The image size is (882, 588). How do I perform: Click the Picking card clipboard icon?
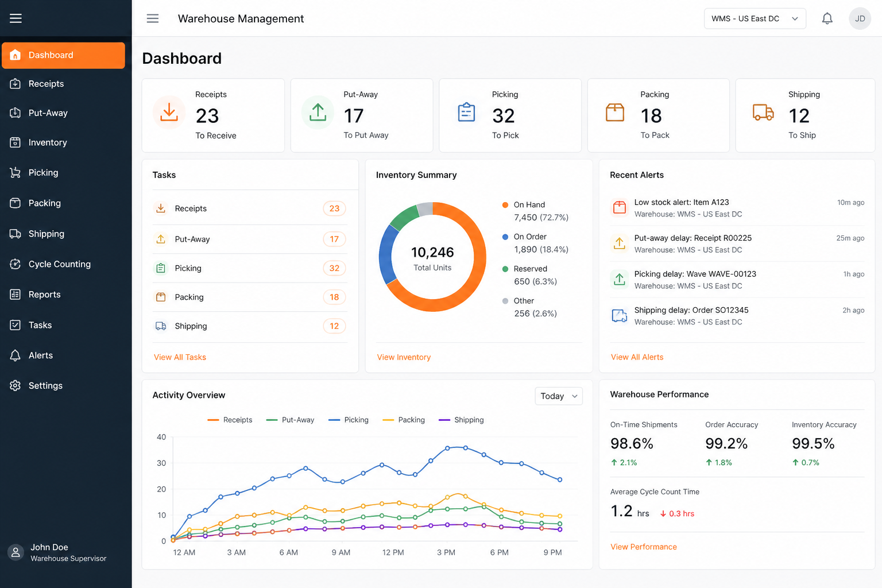(x=466, y=112)
